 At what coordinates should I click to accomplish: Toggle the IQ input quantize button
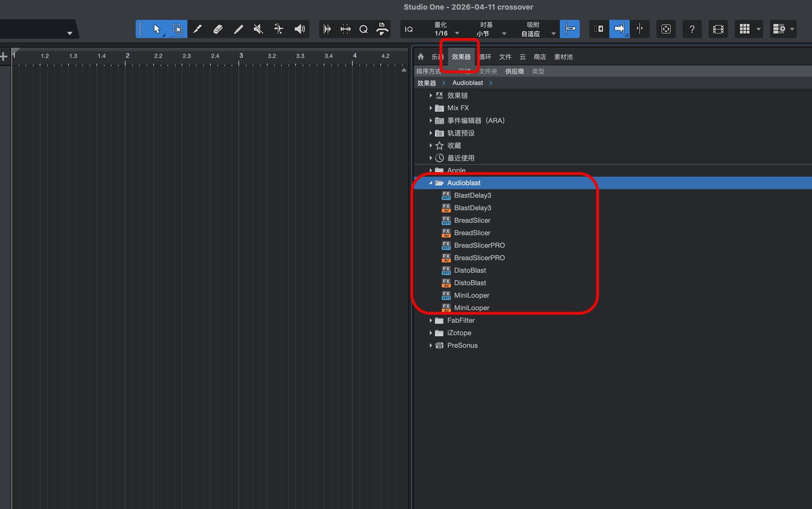click(x=409, y=29)
